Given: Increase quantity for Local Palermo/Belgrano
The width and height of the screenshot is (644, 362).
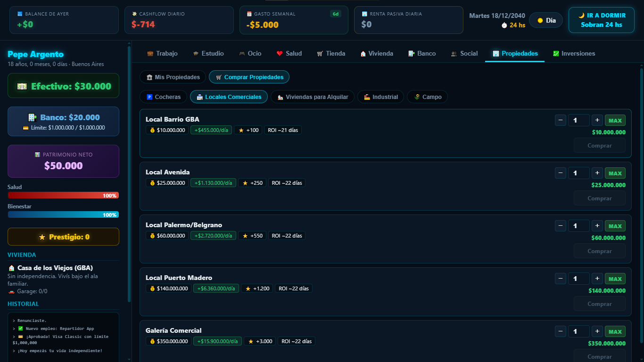Looking at the screenshot, I should coord(597,226).
